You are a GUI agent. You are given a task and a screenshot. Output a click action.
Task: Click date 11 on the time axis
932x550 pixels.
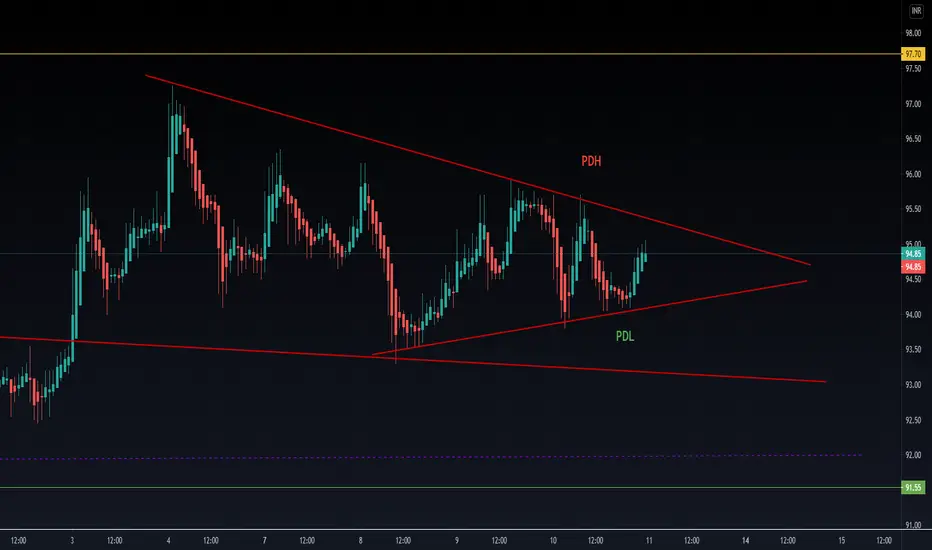[649, 540]
